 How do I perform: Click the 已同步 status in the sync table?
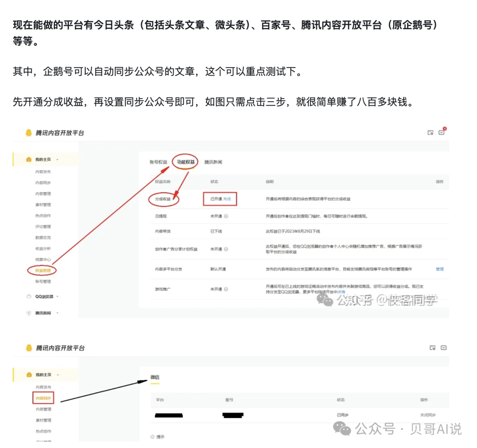[x=343, y=415]
